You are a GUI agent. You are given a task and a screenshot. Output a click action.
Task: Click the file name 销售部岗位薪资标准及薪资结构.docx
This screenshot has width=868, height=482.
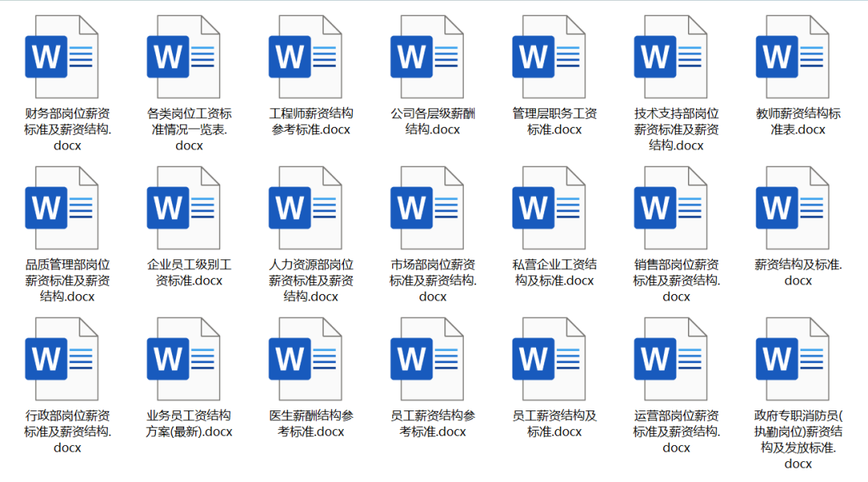click(677, 280)
